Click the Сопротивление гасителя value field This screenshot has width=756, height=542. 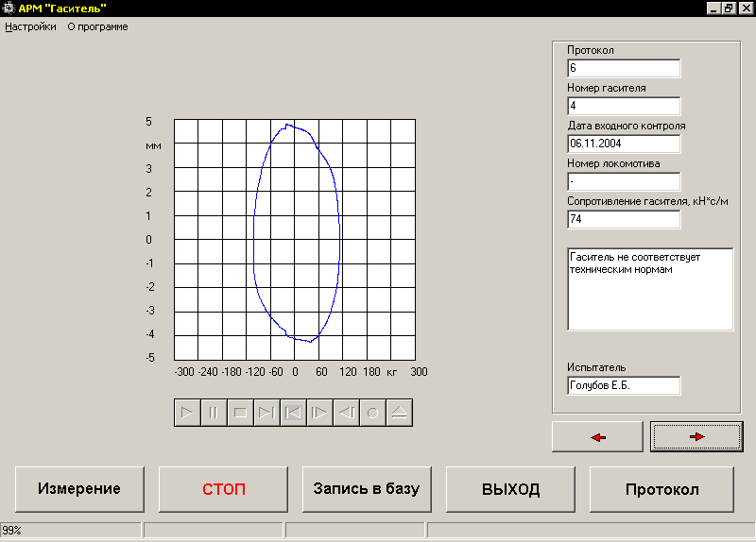624,219
